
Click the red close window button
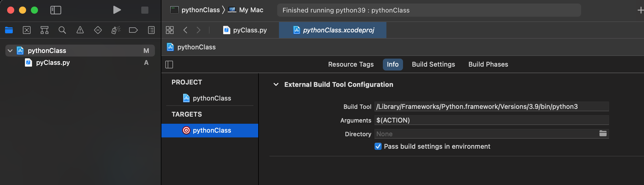point(11,10)
